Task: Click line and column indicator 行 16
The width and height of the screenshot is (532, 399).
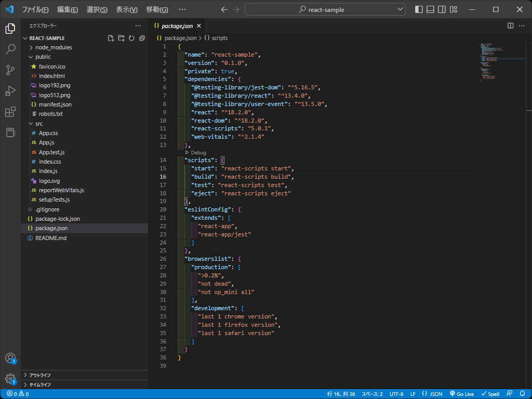Action: [341, 394]
